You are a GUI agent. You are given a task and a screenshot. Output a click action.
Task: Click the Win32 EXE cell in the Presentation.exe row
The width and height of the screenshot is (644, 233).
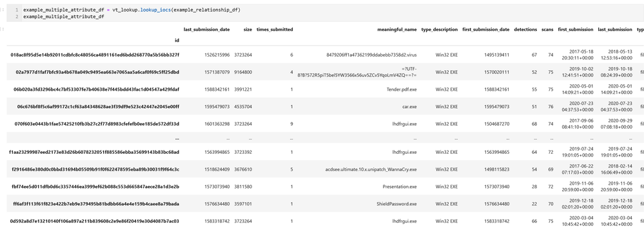click(x=447, y=186)
